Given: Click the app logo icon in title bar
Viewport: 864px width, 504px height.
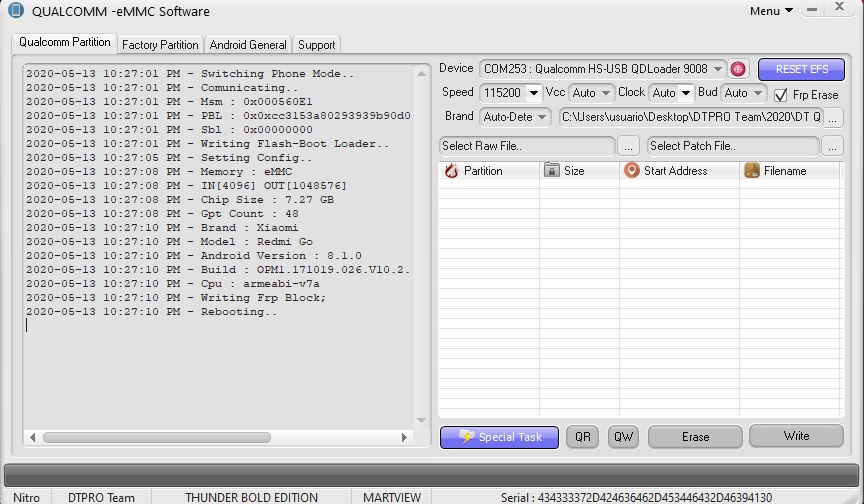Looking at the screenshot, I should click(x=16, y=10).
